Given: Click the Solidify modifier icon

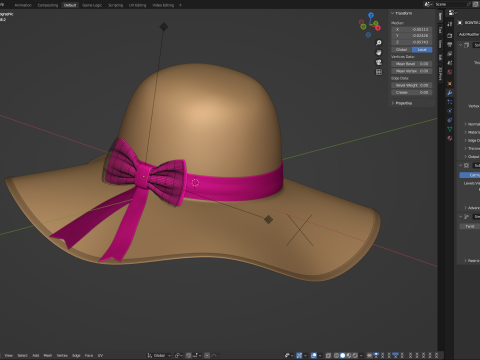Looking at the screenshot, I should pyautogui.click(x=467, y=45).
